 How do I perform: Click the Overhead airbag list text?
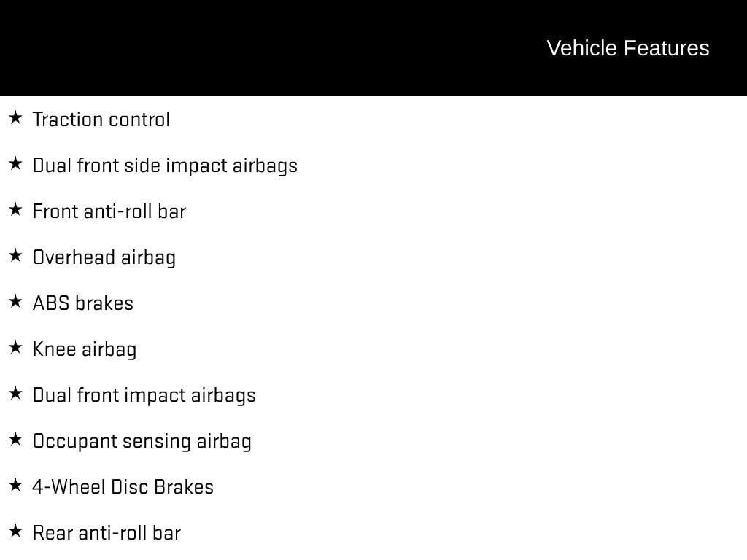[104, 257]
